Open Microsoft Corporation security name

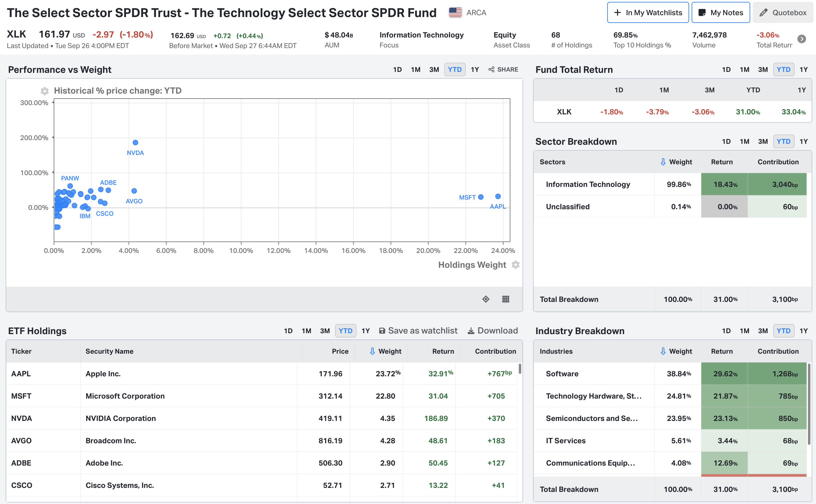point(125,396)
